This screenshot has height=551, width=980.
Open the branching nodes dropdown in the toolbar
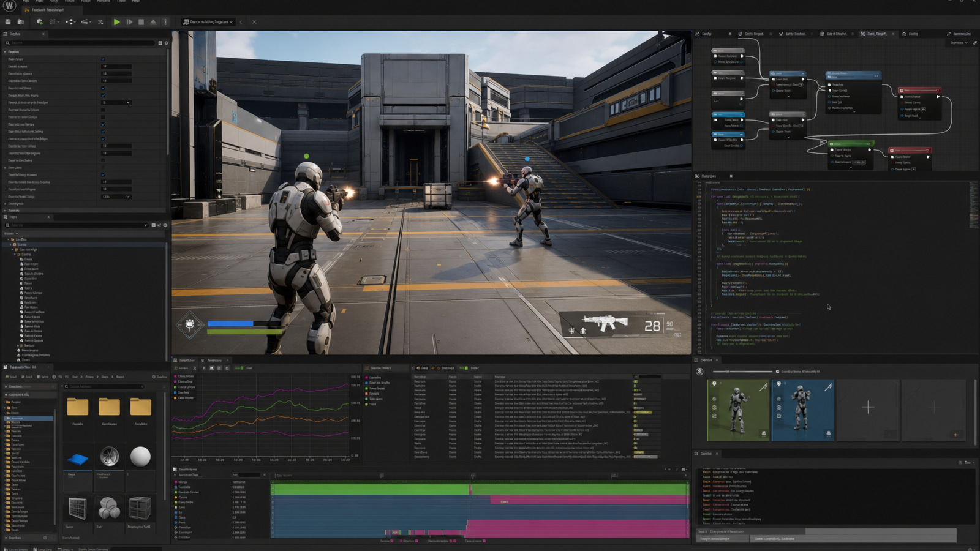point(70,22)
